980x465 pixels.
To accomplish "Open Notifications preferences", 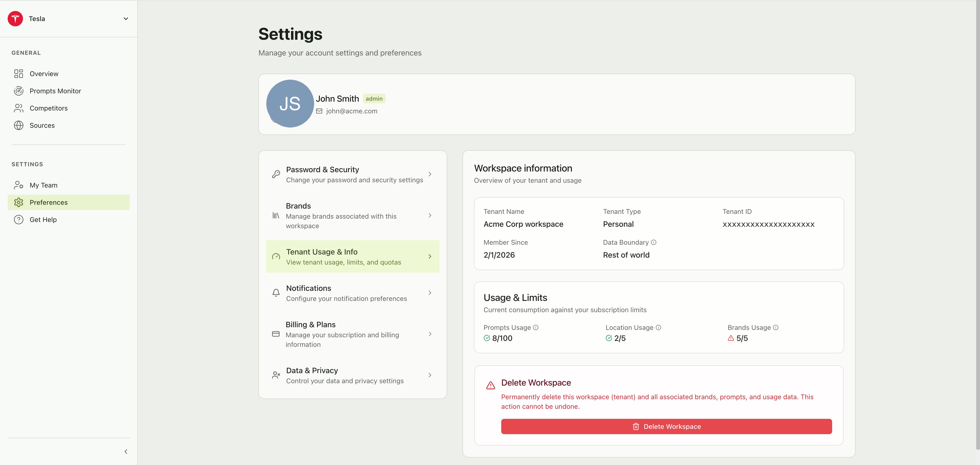I will 353,293.
